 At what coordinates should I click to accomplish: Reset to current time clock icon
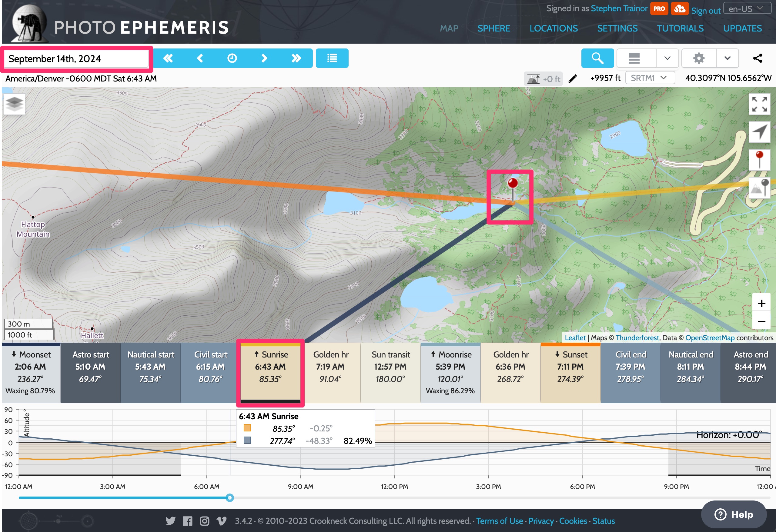pos(232,58)
